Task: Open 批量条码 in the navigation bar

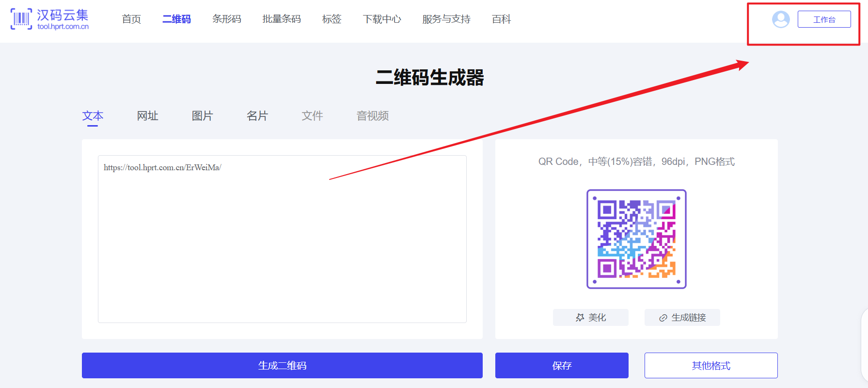Action: click(282, 19)
